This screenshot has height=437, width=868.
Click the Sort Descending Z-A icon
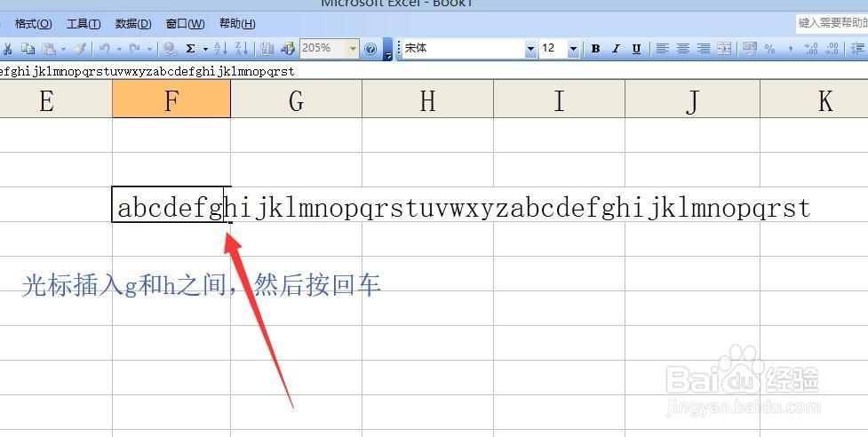(242, 49)
